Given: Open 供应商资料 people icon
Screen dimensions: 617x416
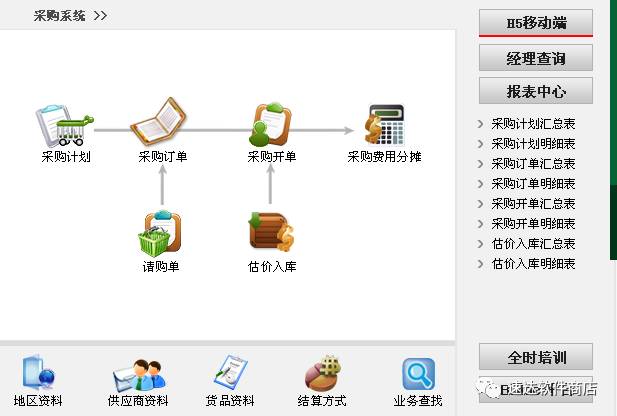Looking at the screenshot, I should pos(139,375).
